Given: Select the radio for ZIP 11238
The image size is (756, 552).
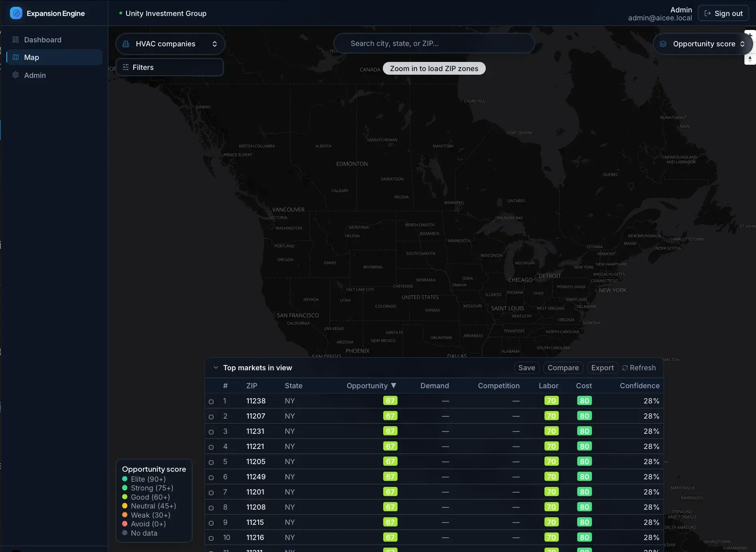Looking at the screenshot, I should [211, 402].
